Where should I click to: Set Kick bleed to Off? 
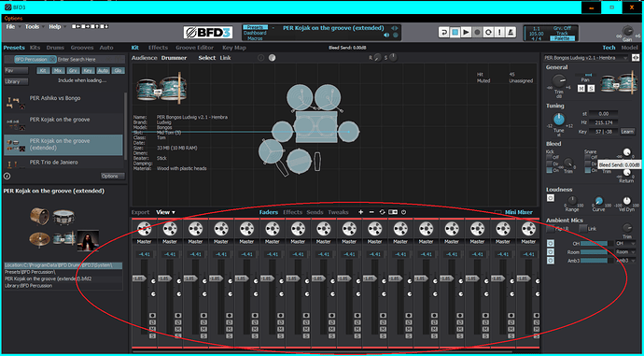point(549,157)
